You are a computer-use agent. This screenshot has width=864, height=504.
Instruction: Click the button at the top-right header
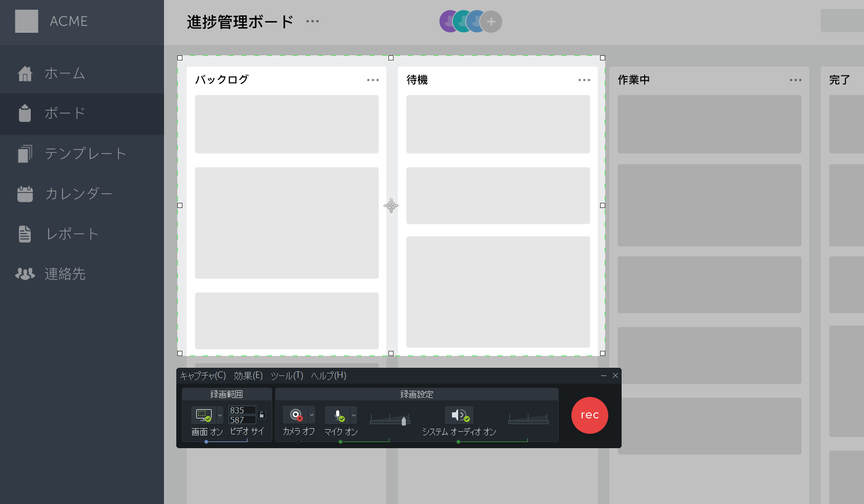(842, 20)
